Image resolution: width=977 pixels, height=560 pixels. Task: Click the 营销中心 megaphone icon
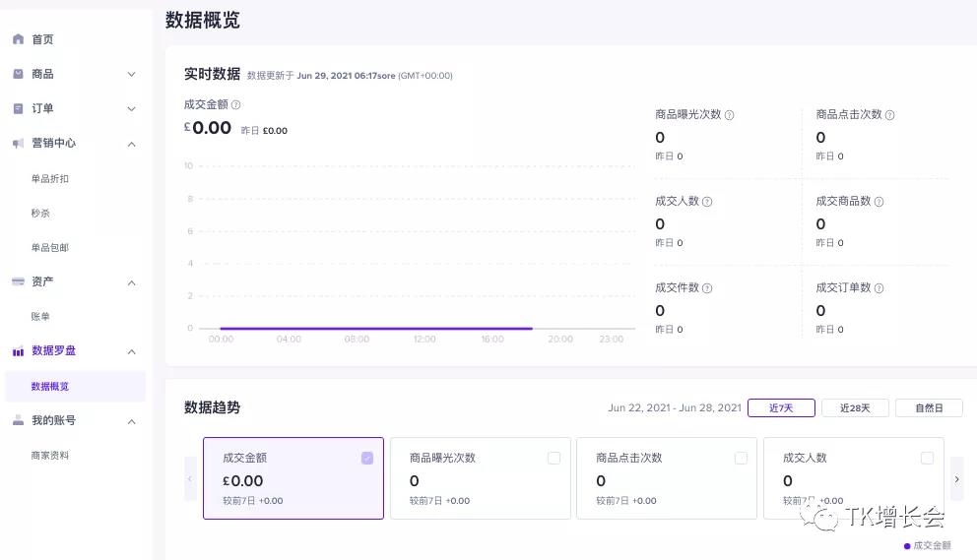18,144
